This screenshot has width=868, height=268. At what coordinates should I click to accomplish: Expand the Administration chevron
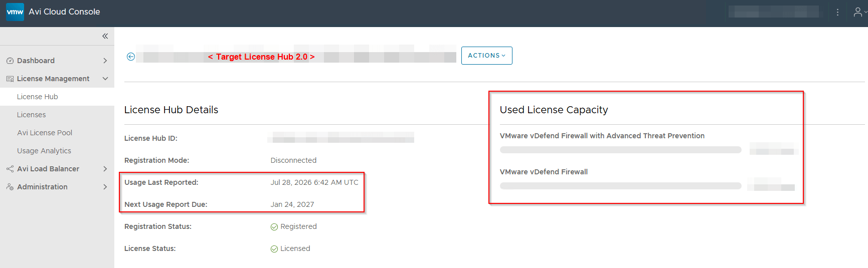(105, 187)
